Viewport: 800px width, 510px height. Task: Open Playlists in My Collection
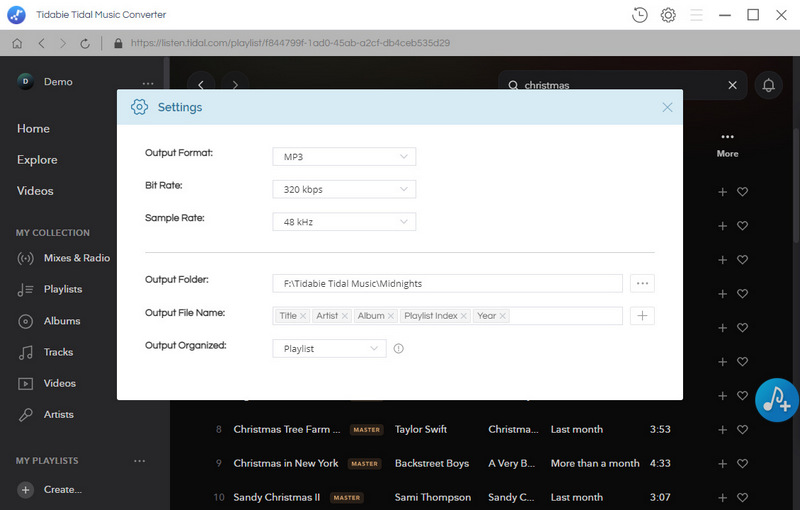(x=49, y=289)
